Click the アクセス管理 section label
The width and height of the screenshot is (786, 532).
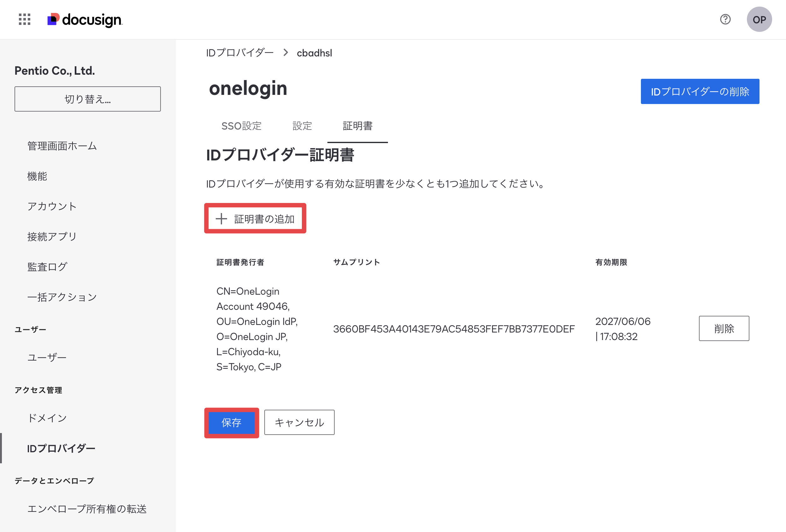tap(38, 390)
